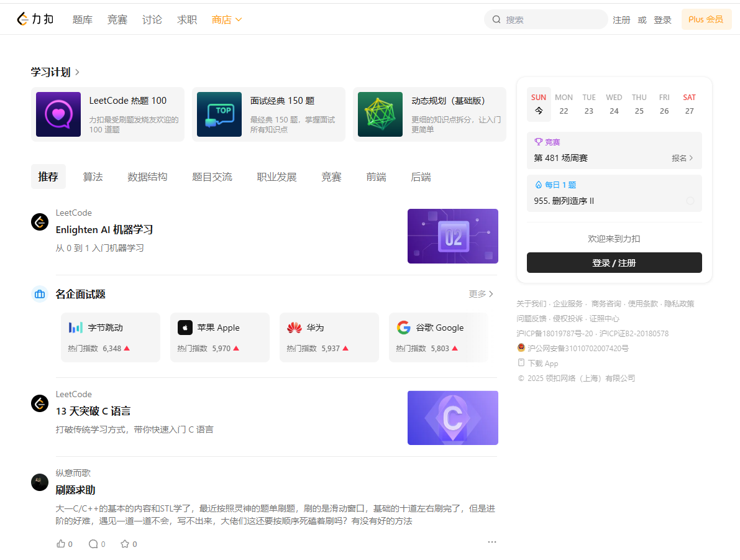The height and width of the screenshot is (560, 740).
Task: Click the black 登录 / 注册 button
Action: (614, 262)
